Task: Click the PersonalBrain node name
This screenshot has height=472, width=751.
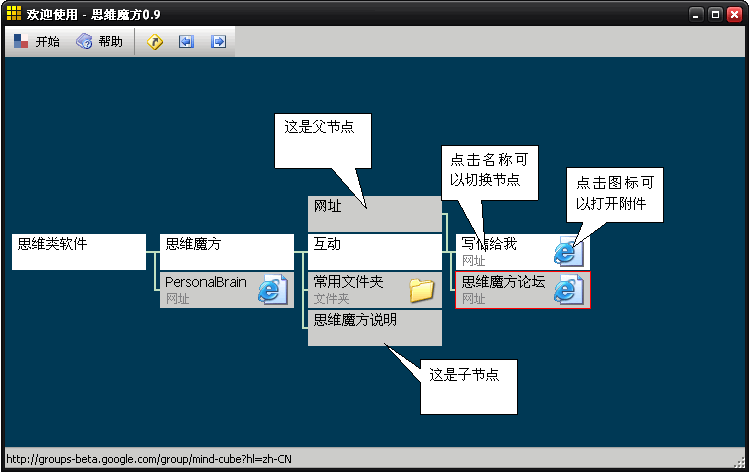Action: [x=205, y=282]
